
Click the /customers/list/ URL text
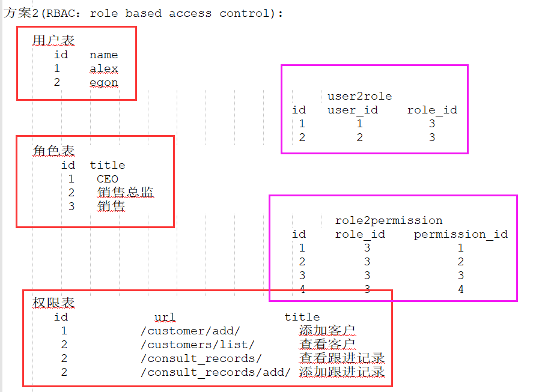pyautogui.click(x=198, y=345)
